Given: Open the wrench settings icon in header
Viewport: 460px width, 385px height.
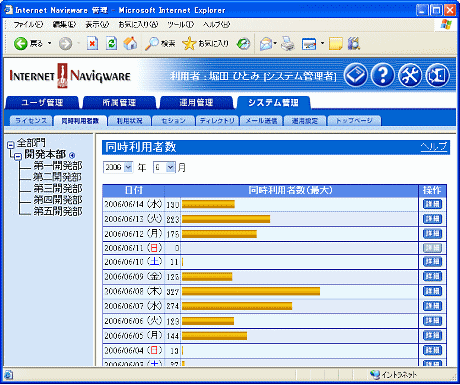Looking at the screenshot, I should [x=410, y=76].
